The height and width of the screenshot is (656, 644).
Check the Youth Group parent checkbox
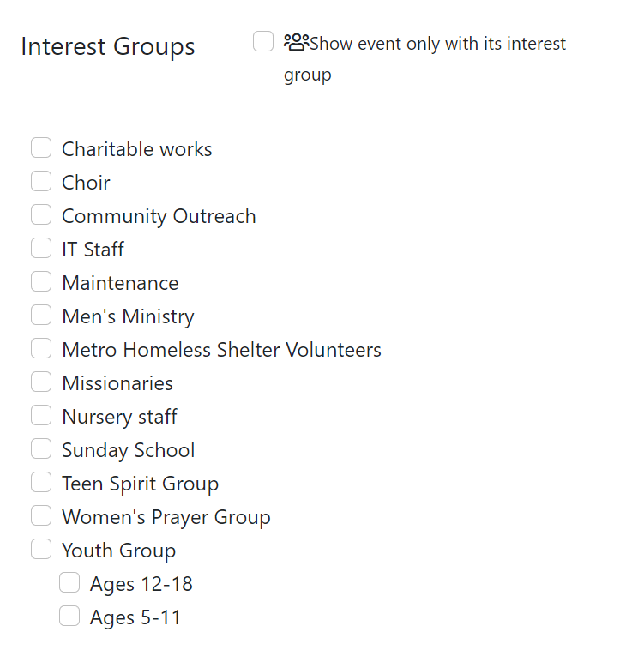(41, 550)
